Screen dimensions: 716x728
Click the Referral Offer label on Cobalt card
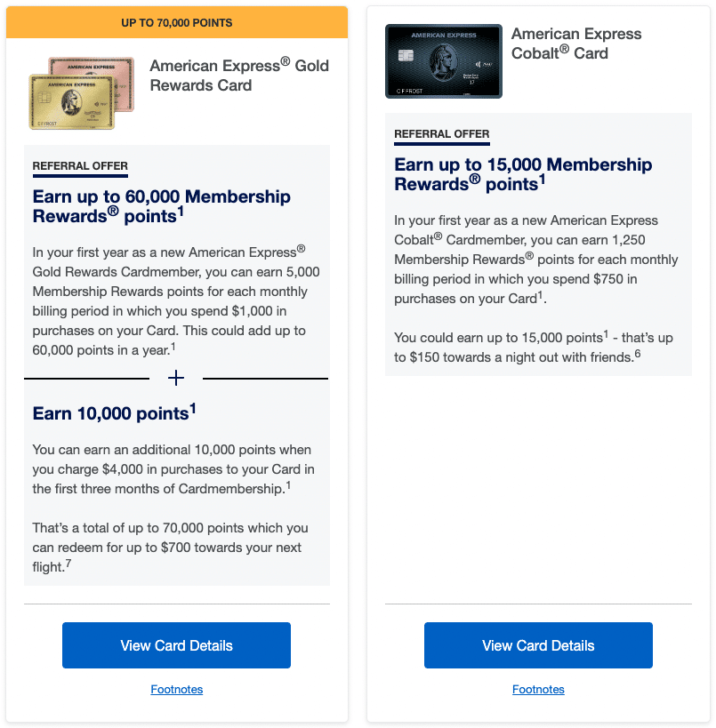coord(442,134)
